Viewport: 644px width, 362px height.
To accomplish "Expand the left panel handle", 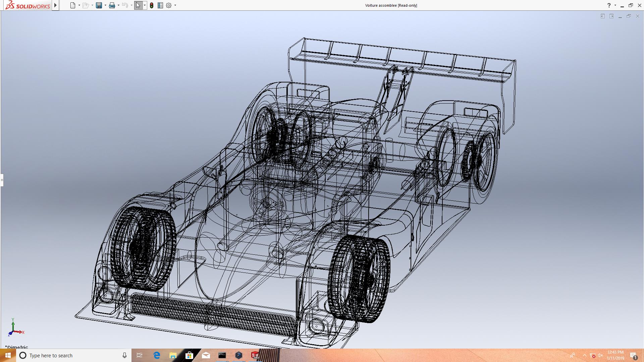I will [x=2, y=180].
